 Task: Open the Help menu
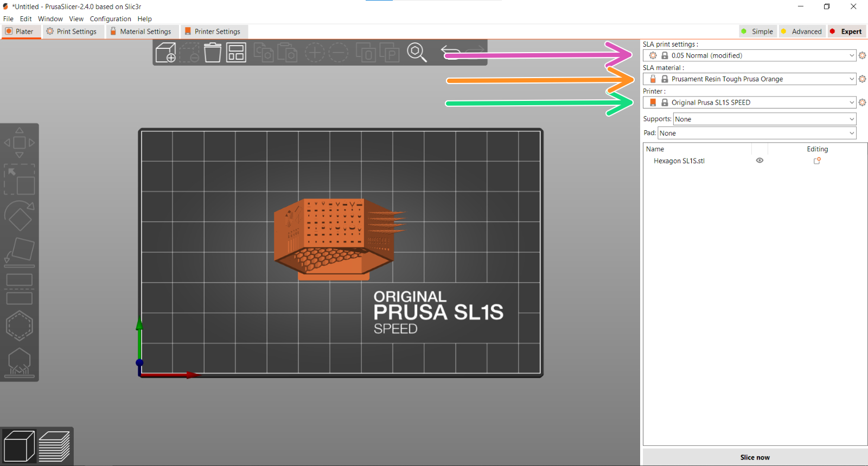tap(144, 19)
